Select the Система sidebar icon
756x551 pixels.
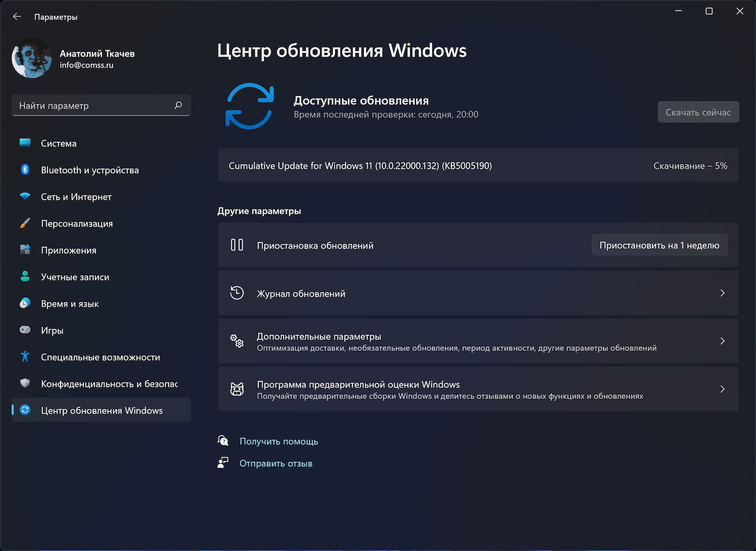click(x=25, y=143)
